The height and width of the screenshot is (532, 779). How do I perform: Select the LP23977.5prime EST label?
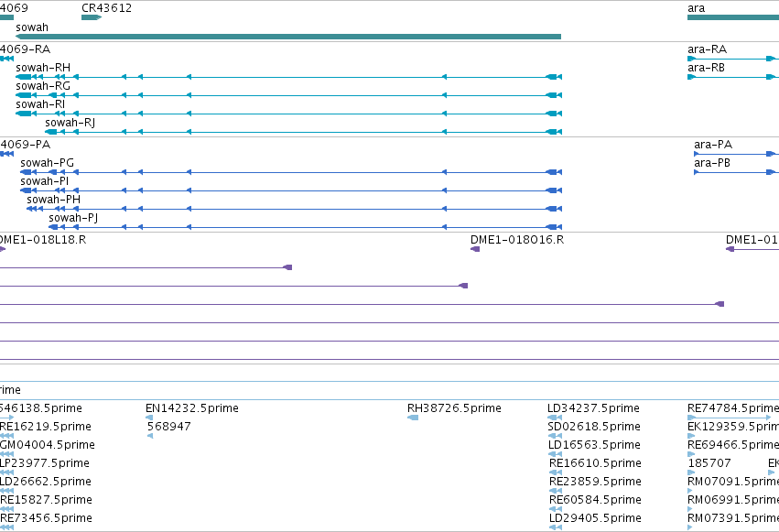[x=45, y=463]
